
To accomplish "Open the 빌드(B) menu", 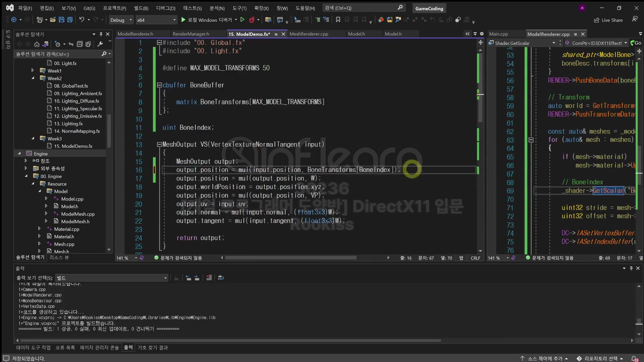I will click(x=141, y=8).
